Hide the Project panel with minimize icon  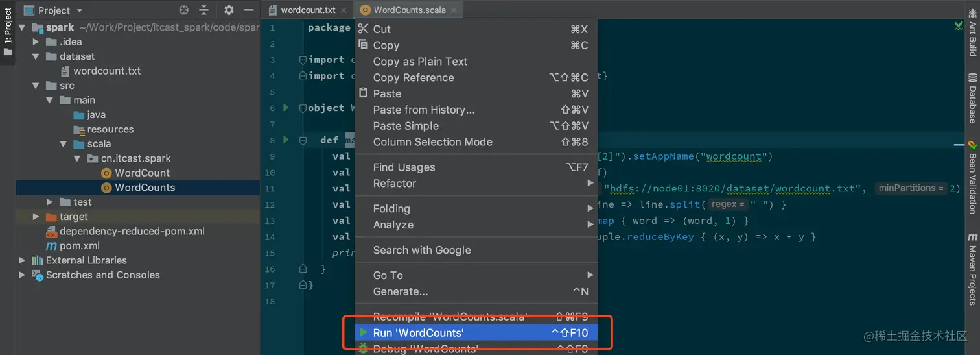(249, 10)
